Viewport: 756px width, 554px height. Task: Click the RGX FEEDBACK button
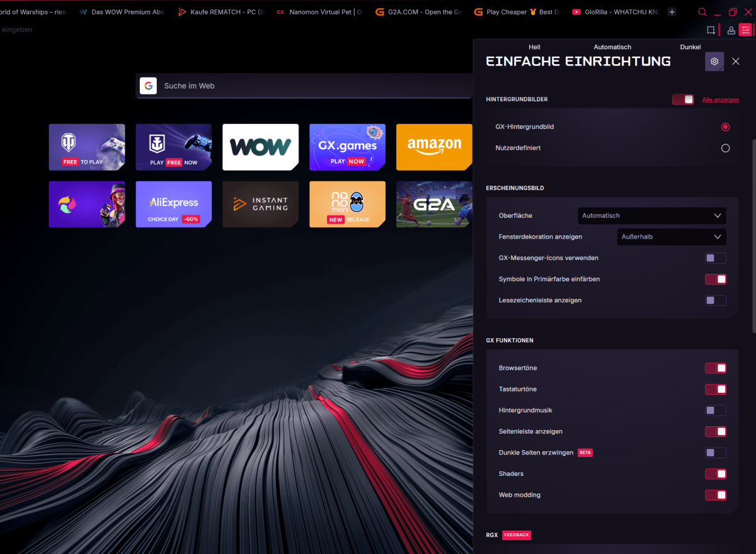516,534
